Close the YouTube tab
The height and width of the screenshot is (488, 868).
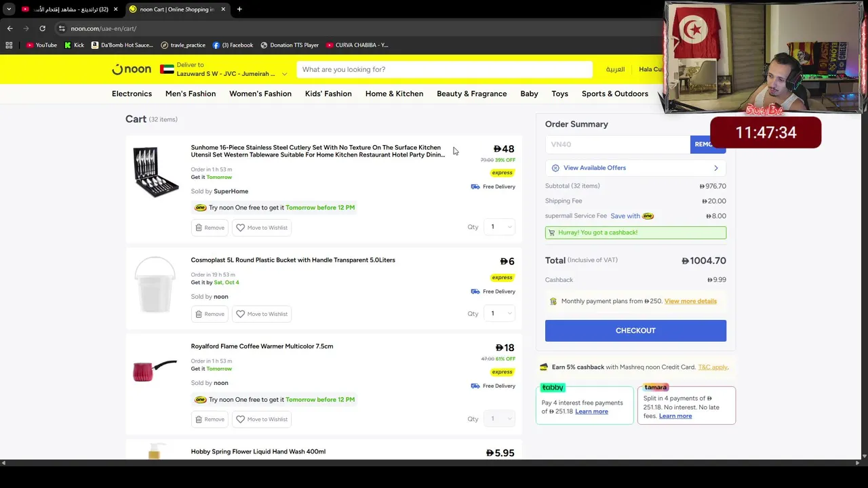(115, 9)
